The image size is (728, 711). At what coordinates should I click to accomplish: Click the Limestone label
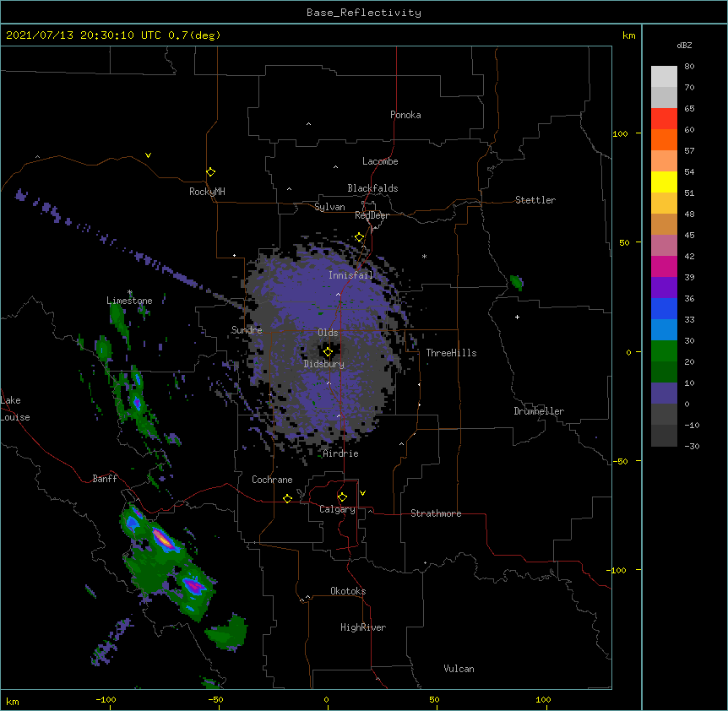(x=129, y=301)
